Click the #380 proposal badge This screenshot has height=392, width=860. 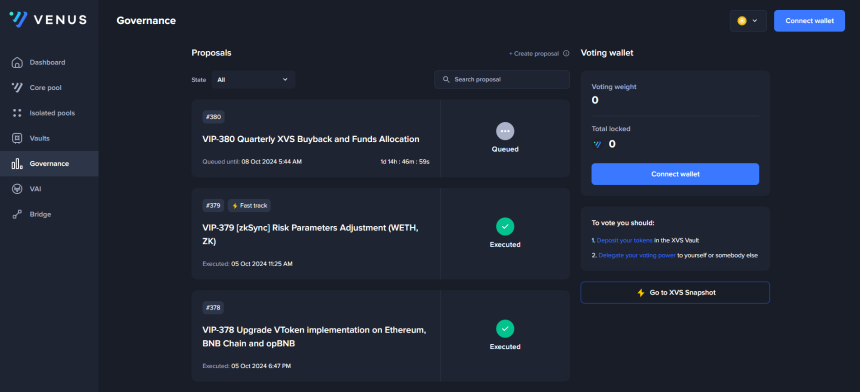pyautogui.click(x=213, y=117)
